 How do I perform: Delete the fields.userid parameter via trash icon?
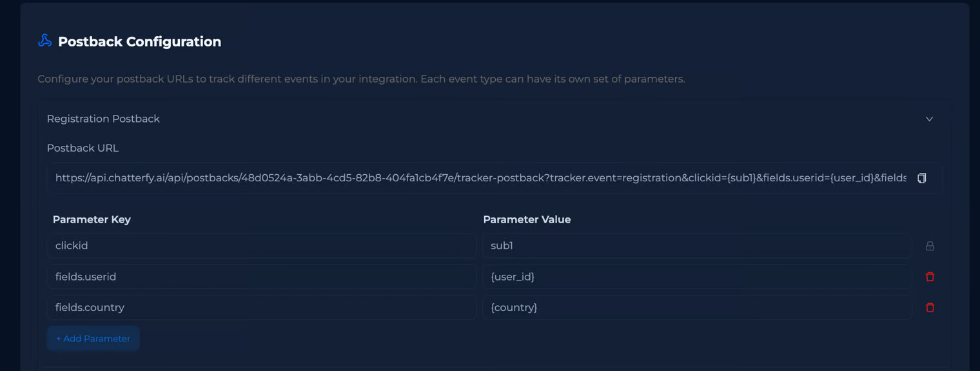click(930, 277)
